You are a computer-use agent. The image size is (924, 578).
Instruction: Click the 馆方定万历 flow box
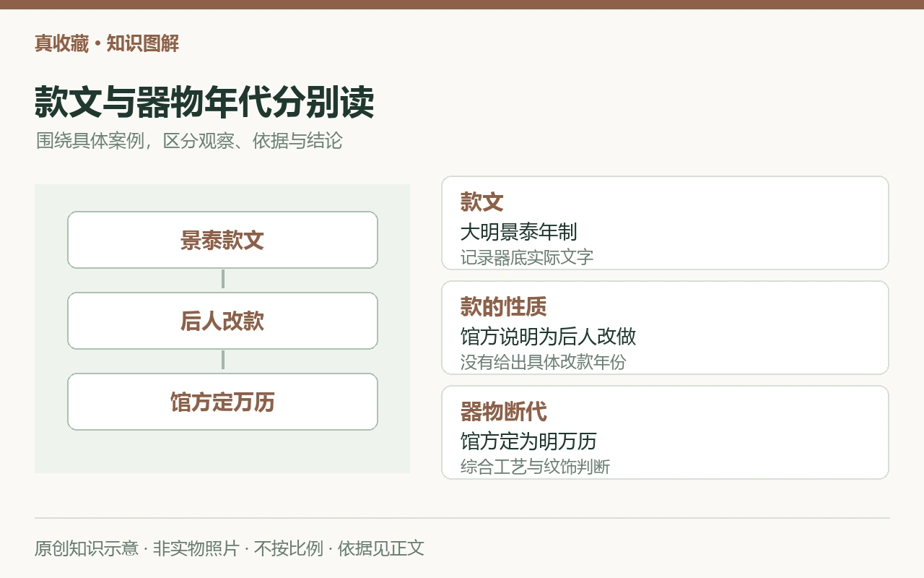222,402
